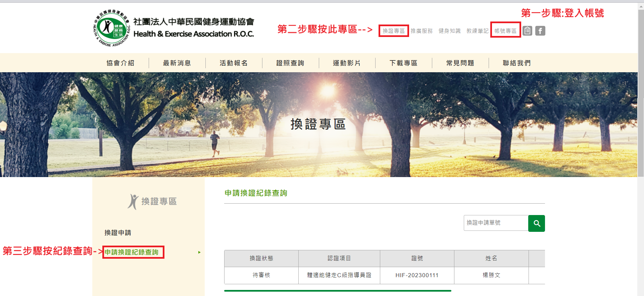Click cell 體適能健走C級指導員證
Image resolution: width=644 pixels, height=296 pixels.
point(339,275)
